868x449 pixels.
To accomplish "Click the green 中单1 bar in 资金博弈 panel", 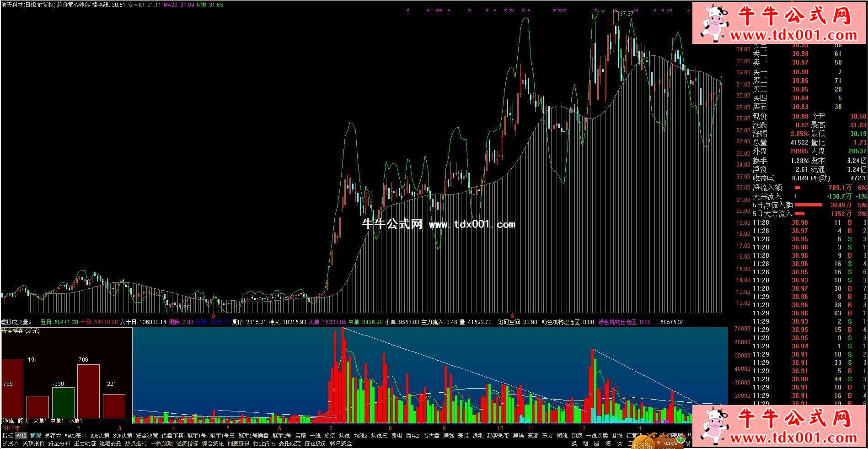I will point(63,402).
